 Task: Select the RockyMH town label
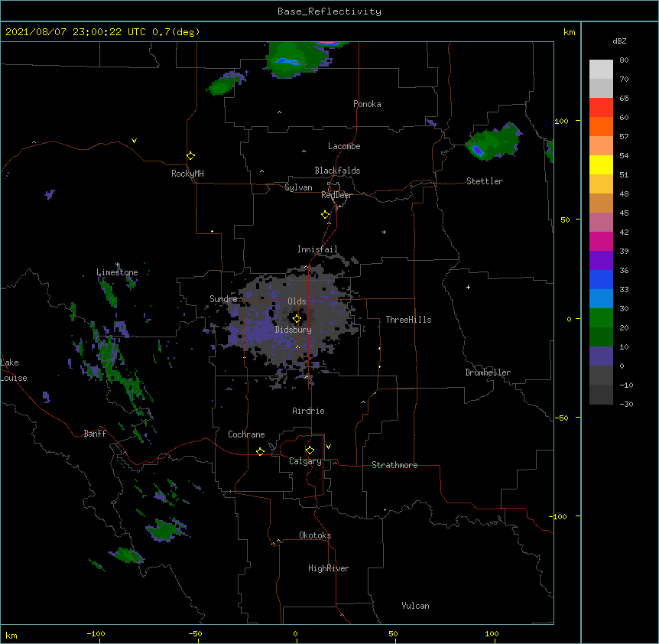click(187, 174)
